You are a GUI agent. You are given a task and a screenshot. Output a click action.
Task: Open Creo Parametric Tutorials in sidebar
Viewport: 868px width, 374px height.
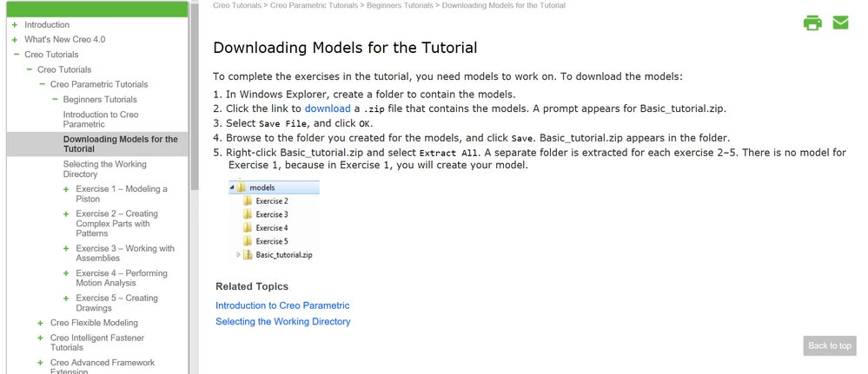(99, 84)
